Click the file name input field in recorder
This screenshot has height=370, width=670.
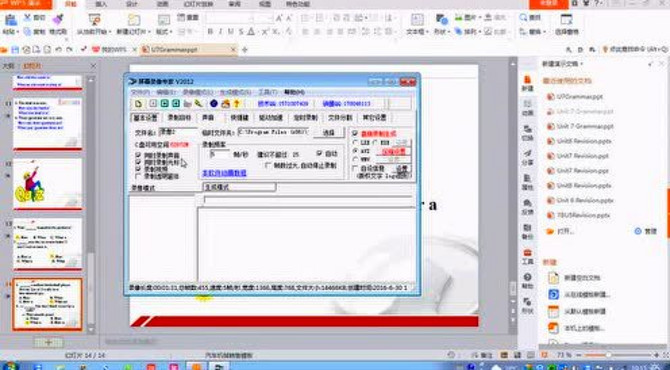(x=178, y=132)
